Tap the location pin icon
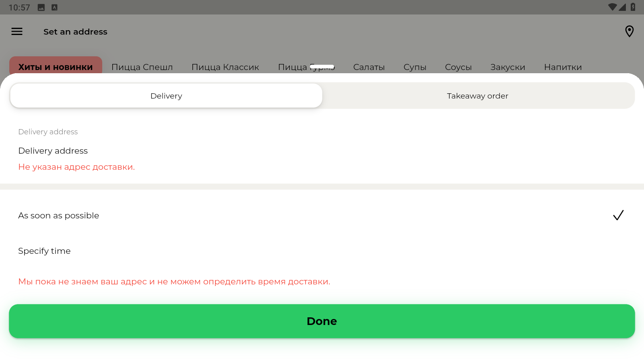Image resolution: width=644 pixels, height=362 pixels. coord(629,31)
